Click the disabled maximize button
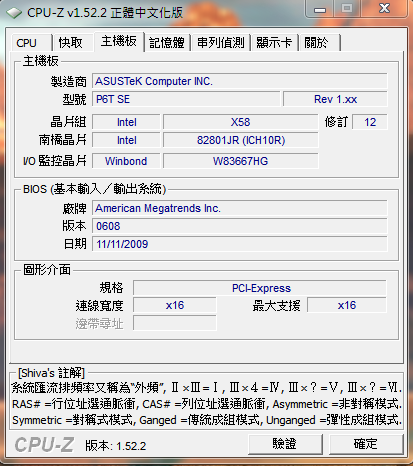This screenshot has width=413, height=466. pos(347,9)
